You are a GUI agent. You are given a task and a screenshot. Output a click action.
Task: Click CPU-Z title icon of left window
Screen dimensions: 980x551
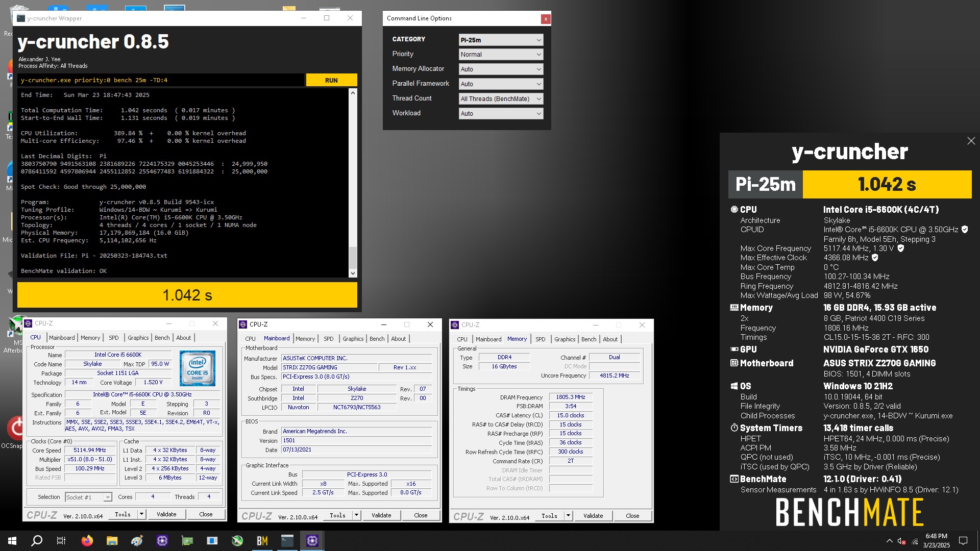coord(28,323)
